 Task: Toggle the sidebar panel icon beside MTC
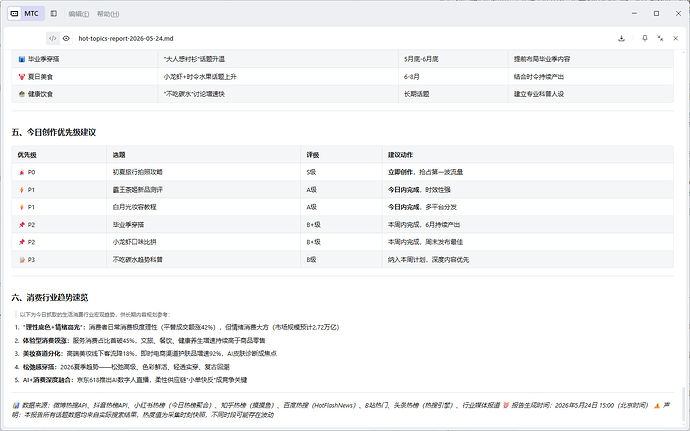pos(54,14)
